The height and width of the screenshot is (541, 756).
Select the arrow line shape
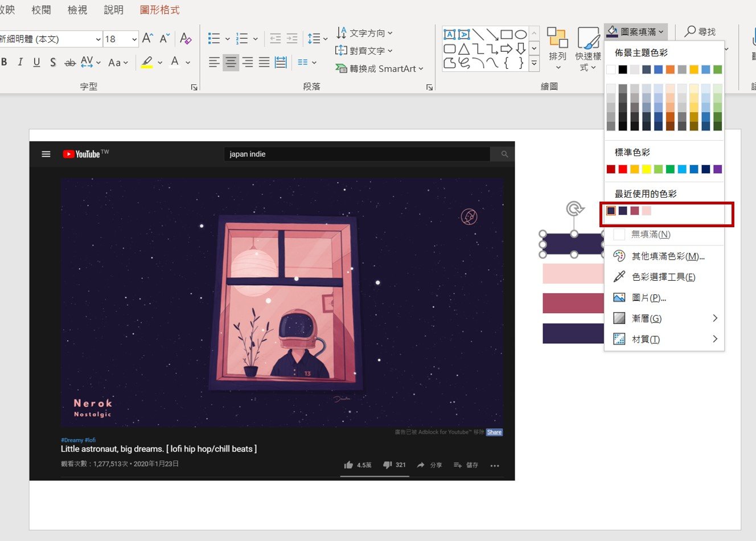coord(492,34)
